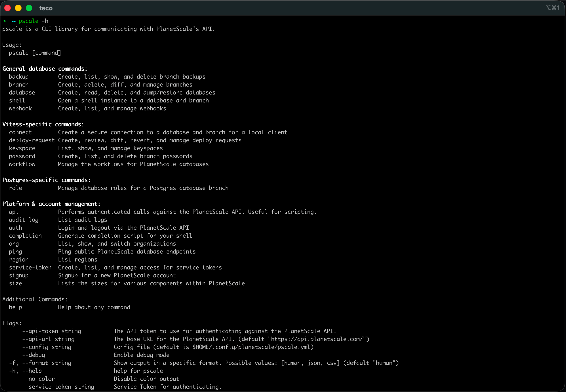This screenshot has width=566, height=392.
Task: Select the 'completion' command name
Action: (x=25, y=236)
